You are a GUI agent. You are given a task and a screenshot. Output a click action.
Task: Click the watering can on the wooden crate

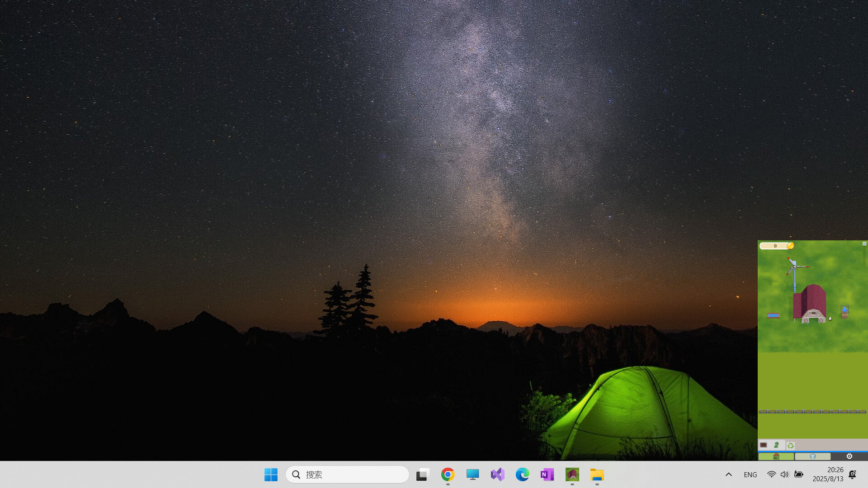point(844,310)
